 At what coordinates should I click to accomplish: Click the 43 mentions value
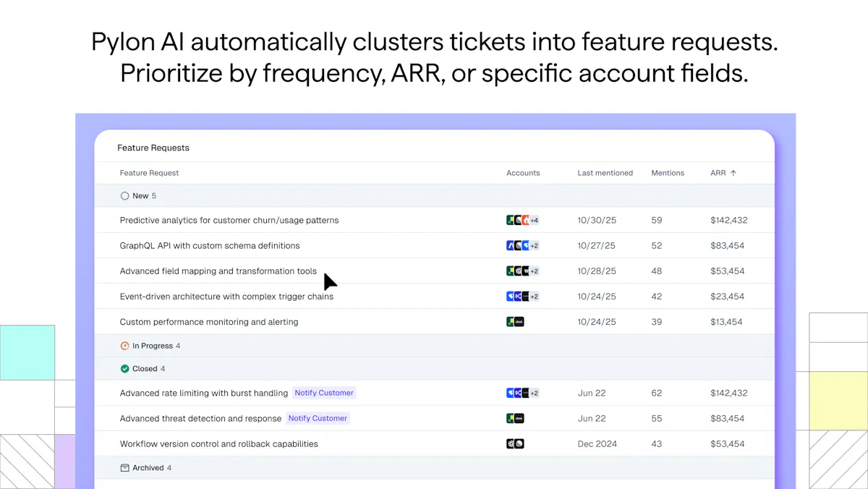tap(657, 443)
